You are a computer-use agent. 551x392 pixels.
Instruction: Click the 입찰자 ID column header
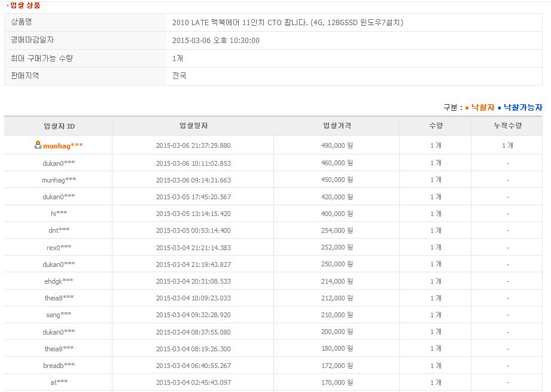[x=59, y=126]
